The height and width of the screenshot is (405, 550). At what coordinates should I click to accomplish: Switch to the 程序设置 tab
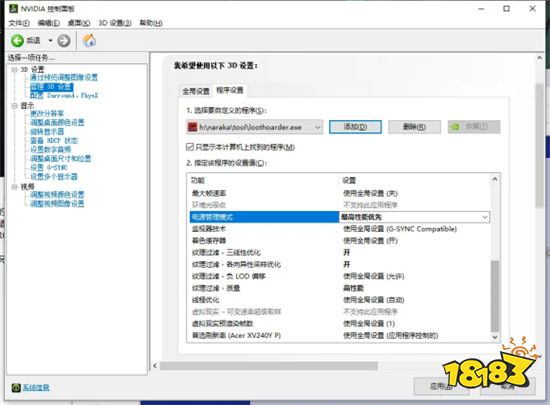(229, 90)
